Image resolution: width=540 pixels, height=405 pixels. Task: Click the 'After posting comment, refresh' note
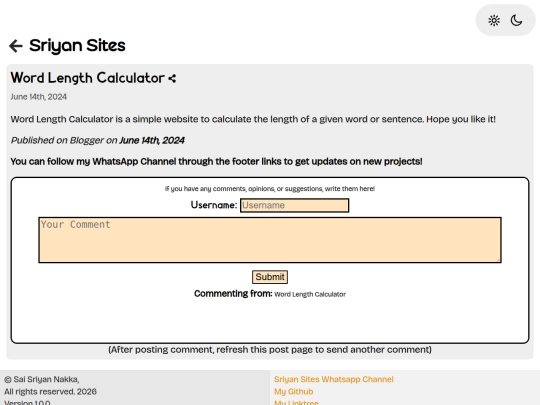(x=270, y=350)
